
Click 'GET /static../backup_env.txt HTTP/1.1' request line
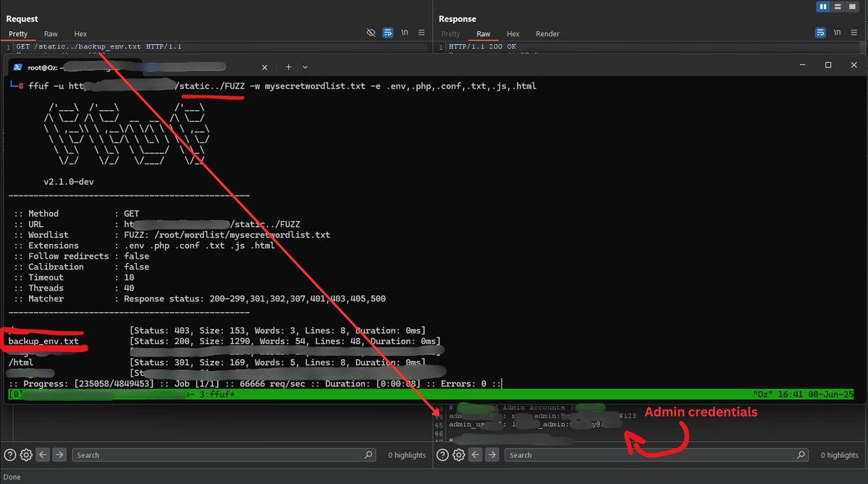coord(98,46)
